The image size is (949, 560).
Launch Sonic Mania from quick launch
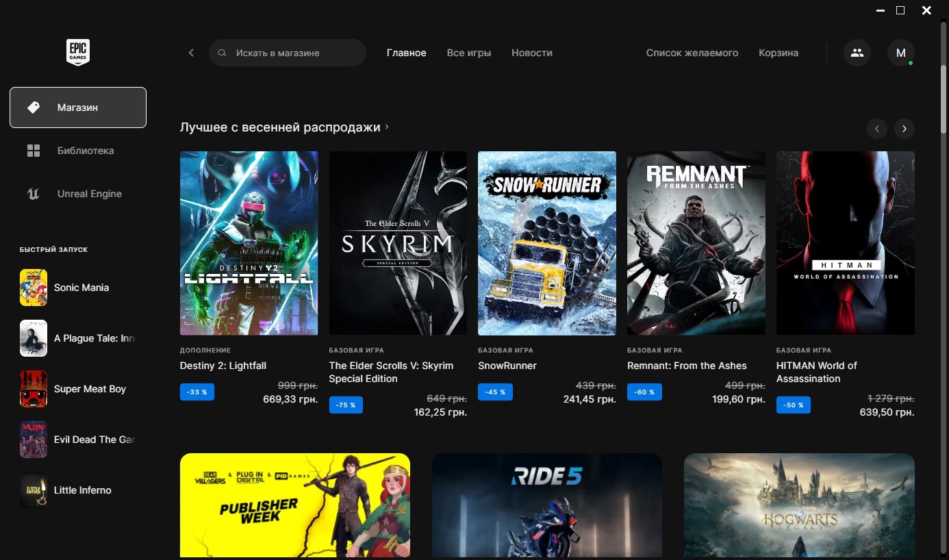78,288
